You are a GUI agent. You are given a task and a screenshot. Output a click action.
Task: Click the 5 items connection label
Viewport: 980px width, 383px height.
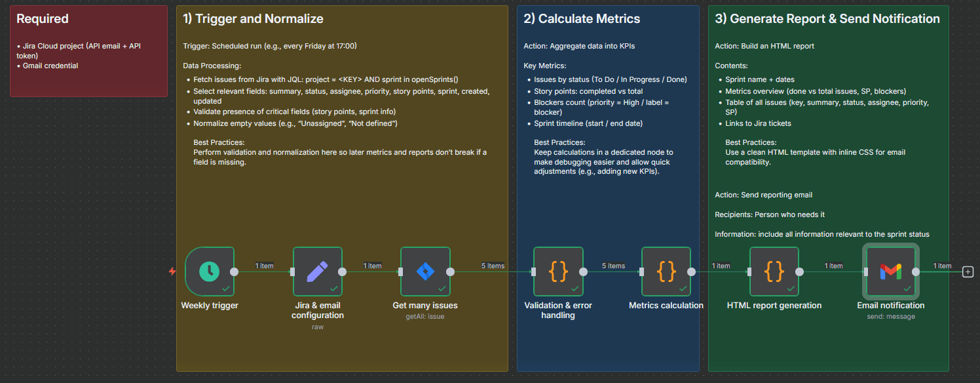point(492,266)
